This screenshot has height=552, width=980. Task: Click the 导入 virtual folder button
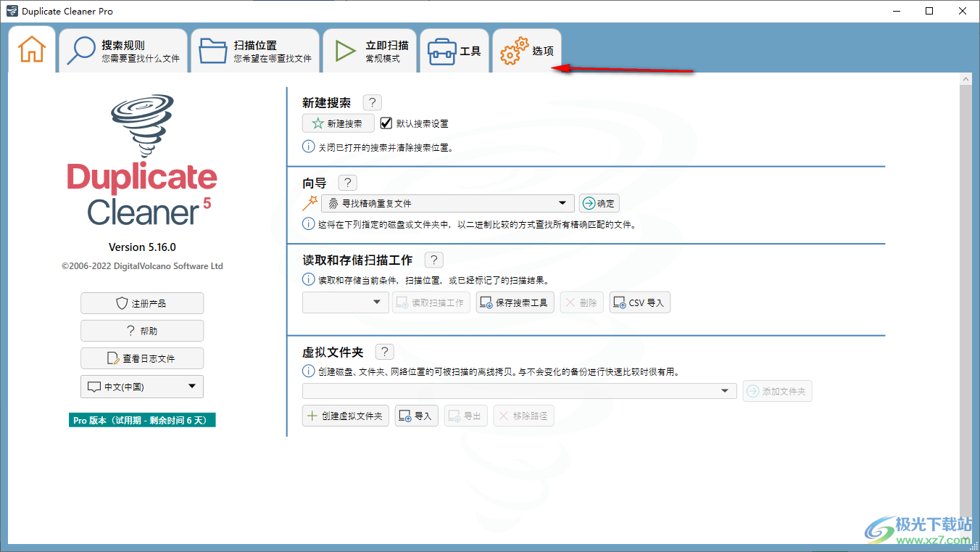(x=416, y=416)
